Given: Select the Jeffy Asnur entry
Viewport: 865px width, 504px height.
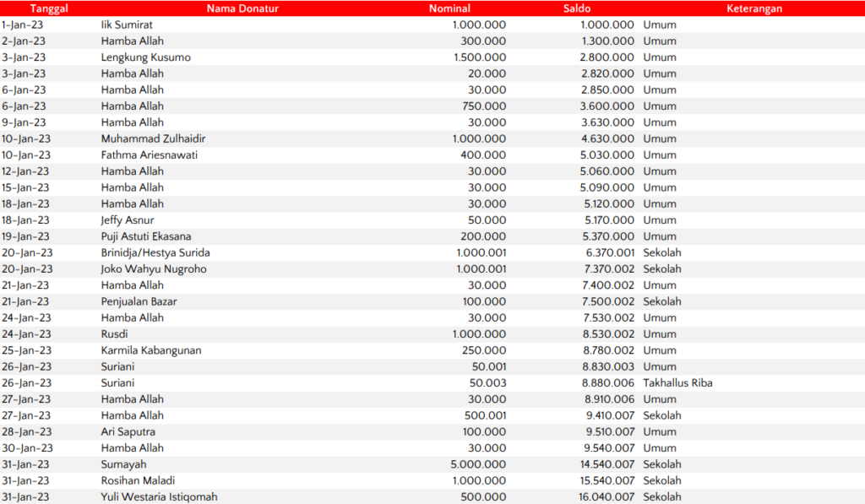Looking at the screenshot, I should point(128,220).
